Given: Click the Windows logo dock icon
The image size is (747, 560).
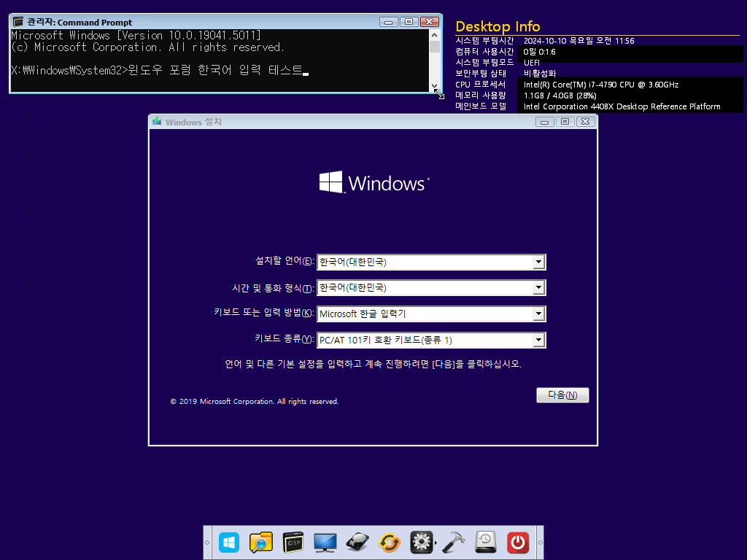Looking at the screenshot, I should click(229, 542).
